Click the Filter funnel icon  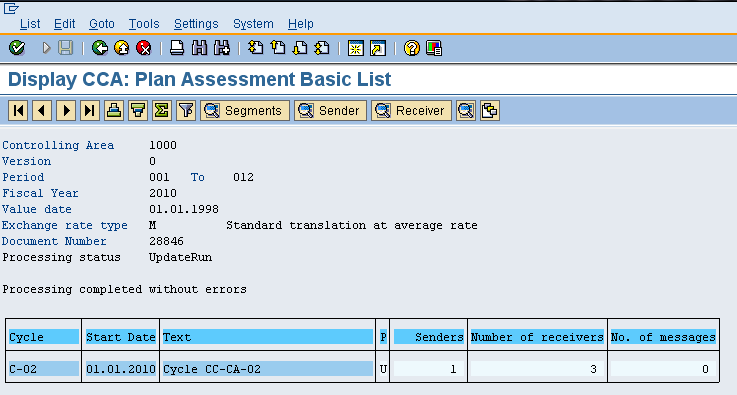186,111
